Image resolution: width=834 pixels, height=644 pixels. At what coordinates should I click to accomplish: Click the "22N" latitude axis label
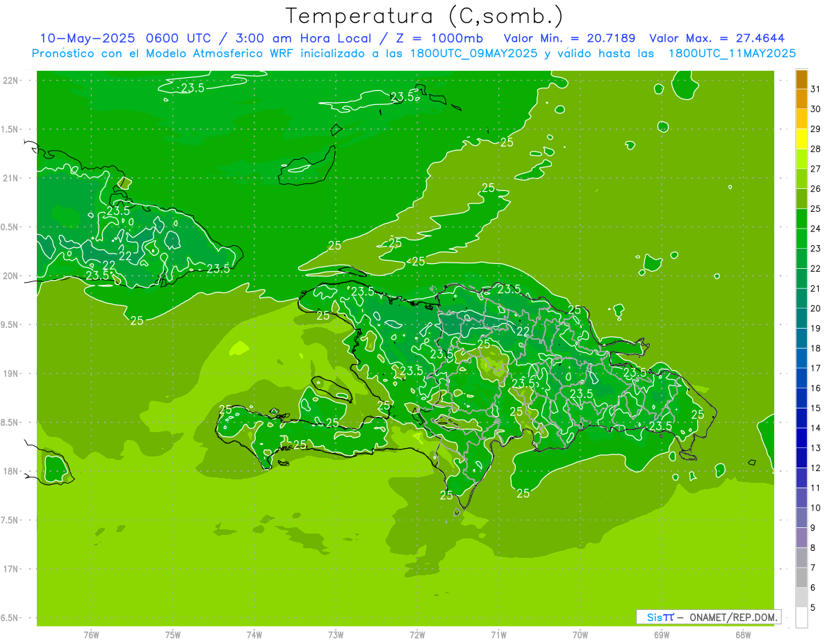point(11,81)
